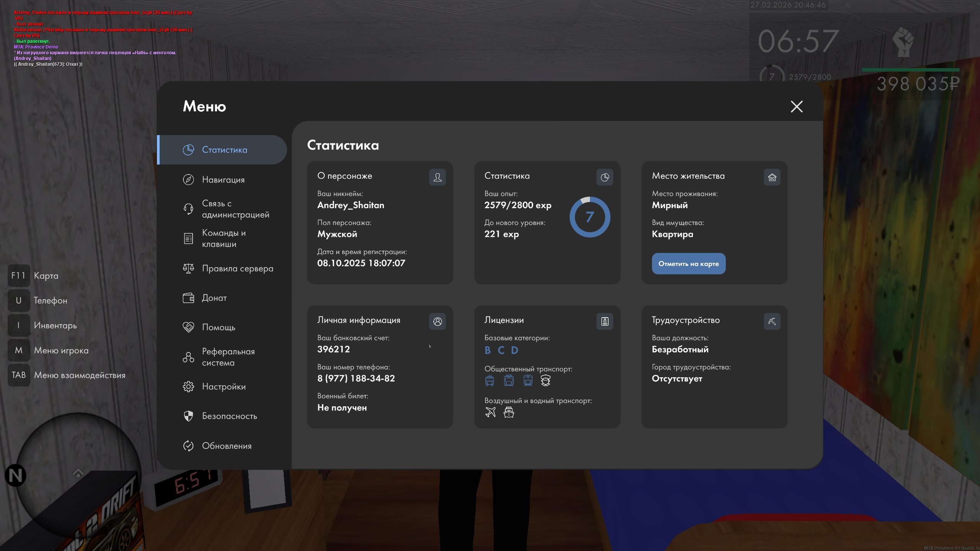
Task: Close the Меню window with X
Action: click(797, 106)
